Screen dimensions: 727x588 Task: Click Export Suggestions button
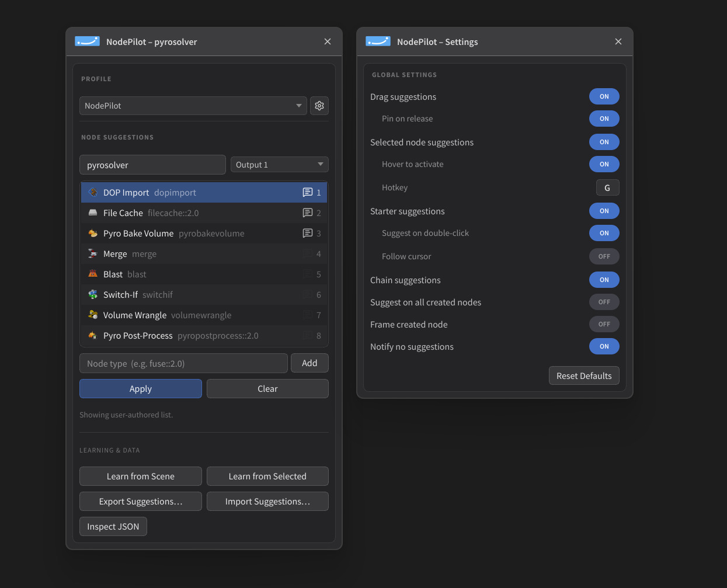(x=141, y=502)
